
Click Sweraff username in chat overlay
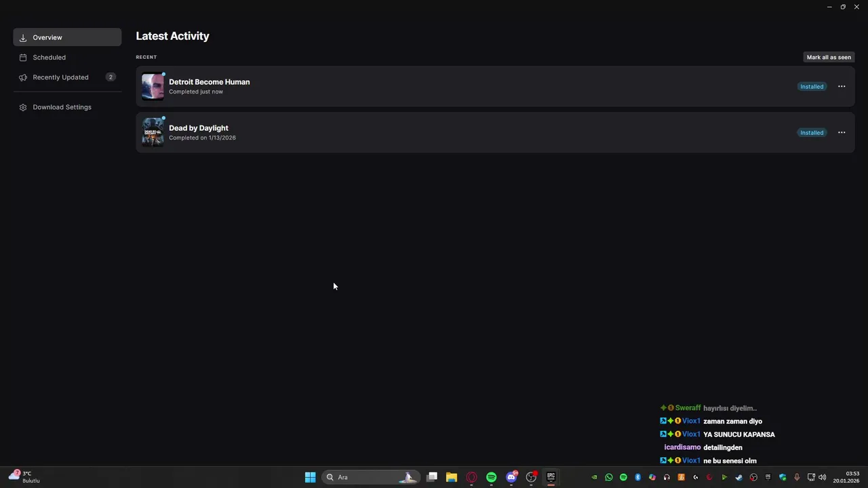(688, 408)
